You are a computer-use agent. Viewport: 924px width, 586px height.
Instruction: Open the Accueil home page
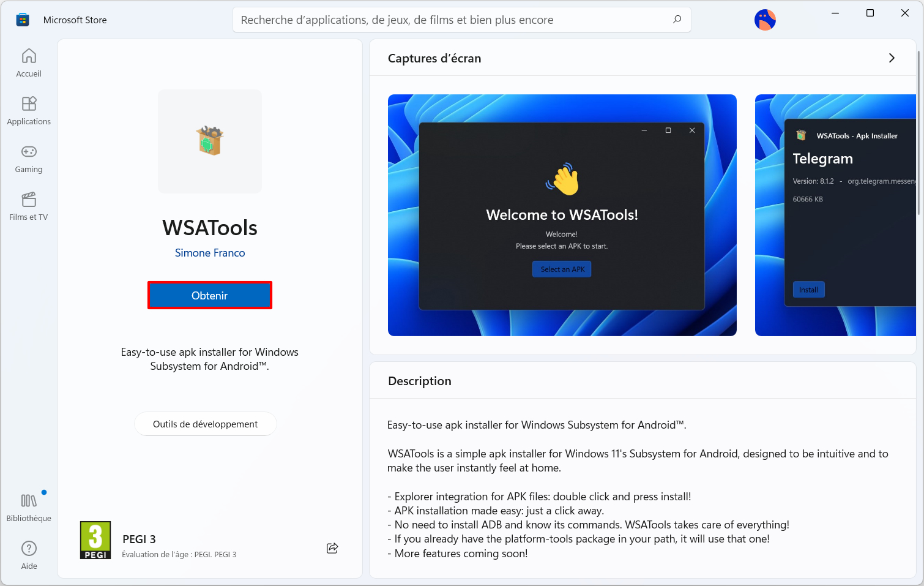29,63
